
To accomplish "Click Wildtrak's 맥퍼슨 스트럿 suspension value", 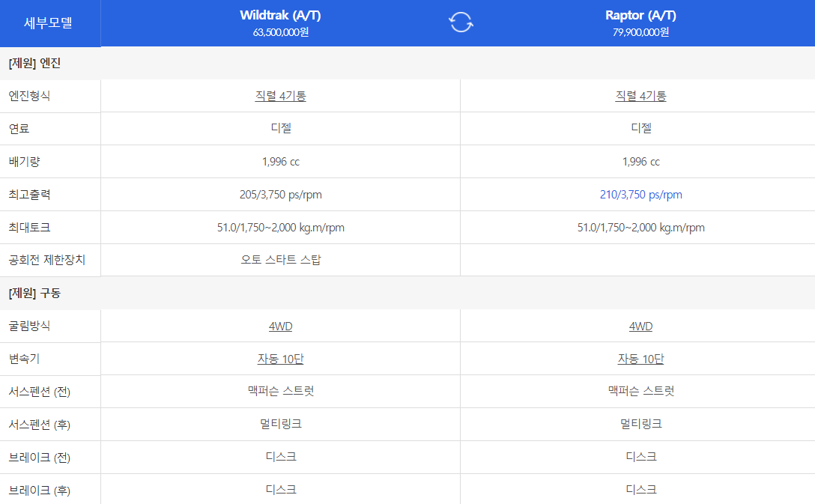I will [281, 391].
